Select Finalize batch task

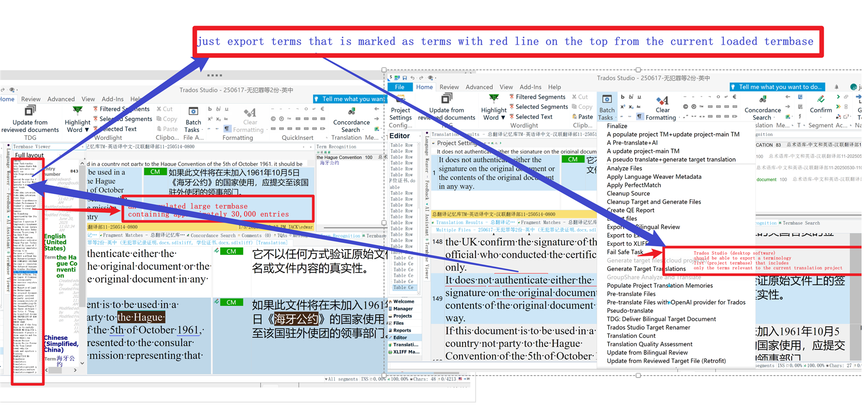617,126
